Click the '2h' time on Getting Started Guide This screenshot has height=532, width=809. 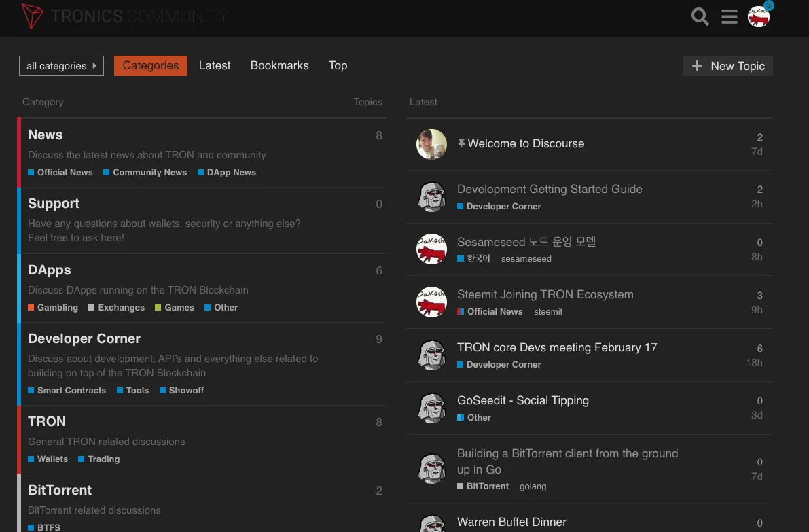[x=757, y=204]
